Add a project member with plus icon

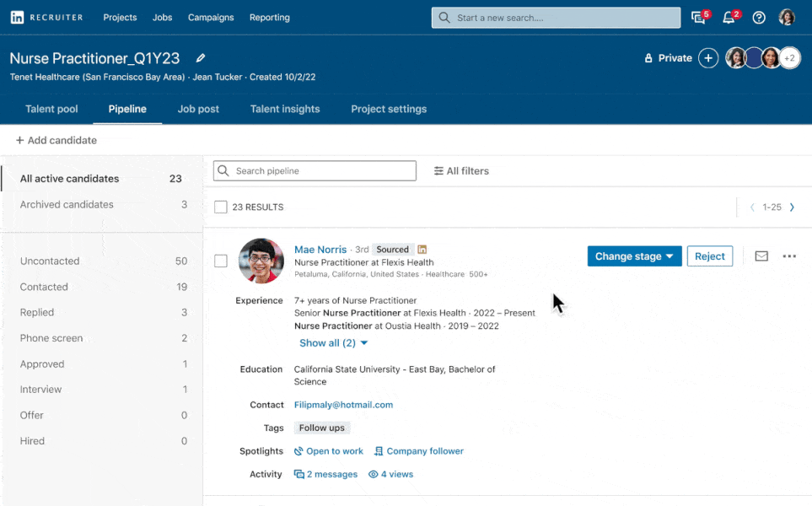pos(708,58)
